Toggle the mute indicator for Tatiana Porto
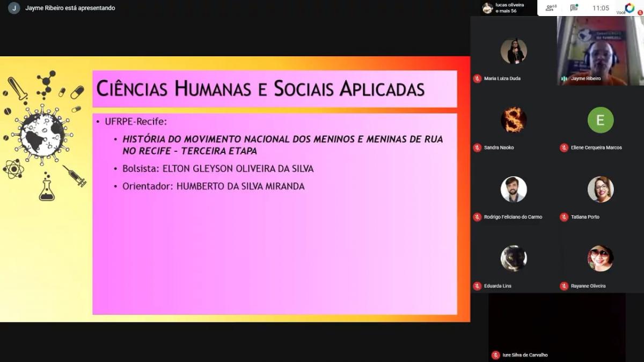Screen dimensions: 644x362 563,217
